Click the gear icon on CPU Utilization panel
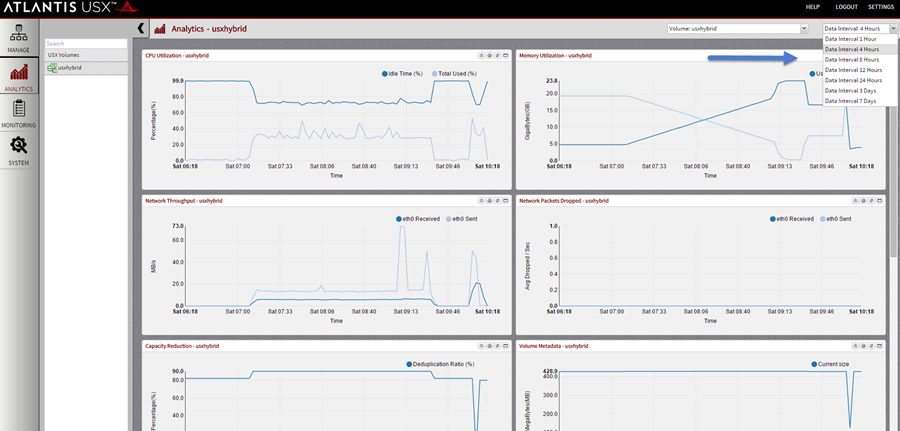This screenshot has height=431, width=900. pos(489,56)
